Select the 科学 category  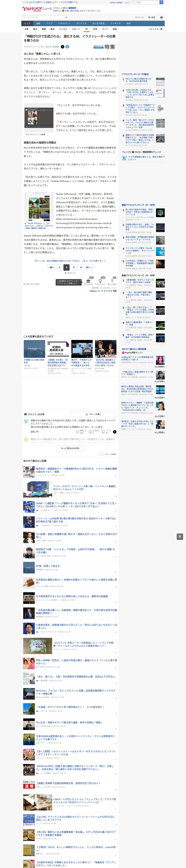pos(95,29)
